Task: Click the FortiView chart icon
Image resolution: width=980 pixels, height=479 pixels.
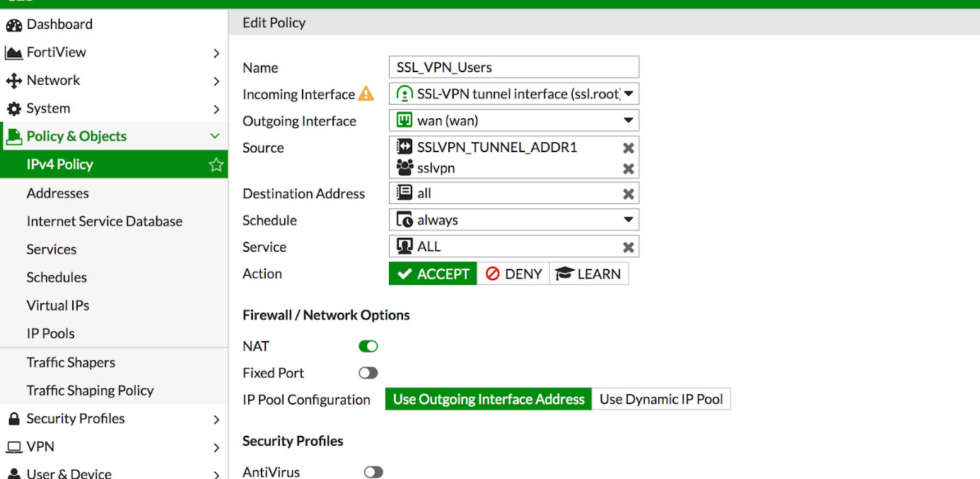Action: [13, 53]
